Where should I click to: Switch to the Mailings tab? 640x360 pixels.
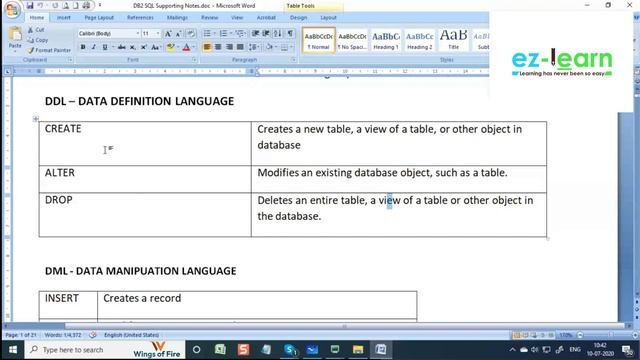(x=177, y=18)
